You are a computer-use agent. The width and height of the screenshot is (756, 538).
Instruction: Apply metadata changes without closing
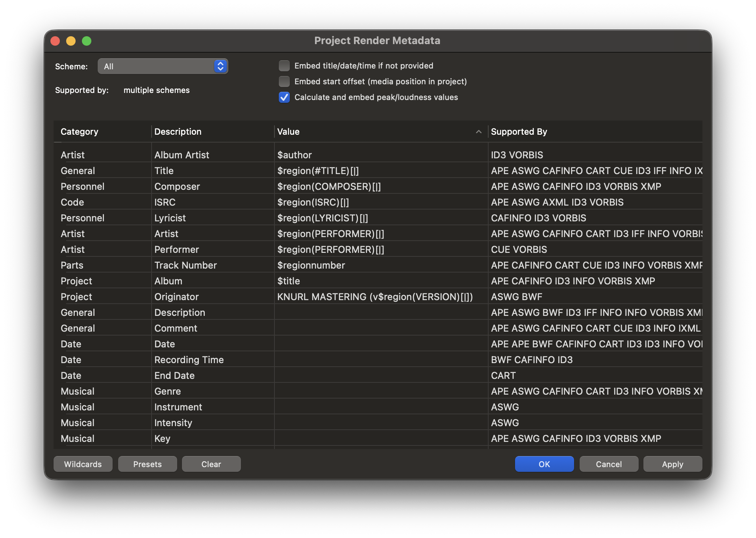click(x=673, y=464)
